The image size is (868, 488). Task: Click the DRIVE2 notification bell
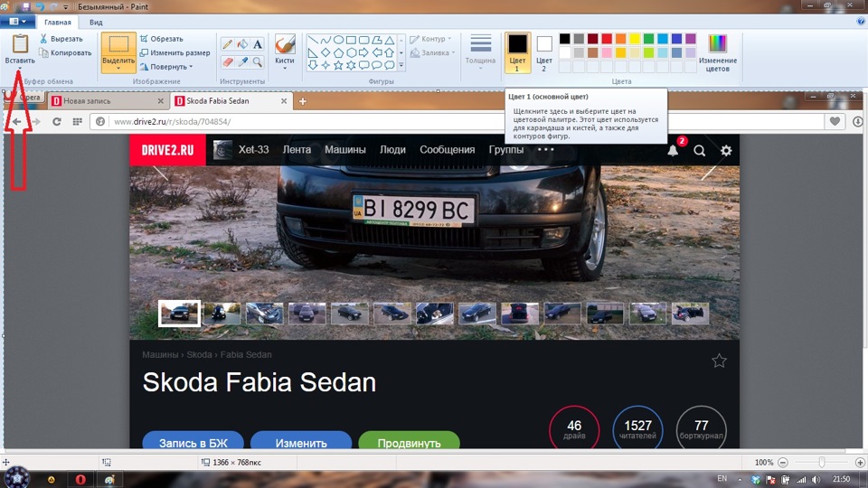pos(673,151)
